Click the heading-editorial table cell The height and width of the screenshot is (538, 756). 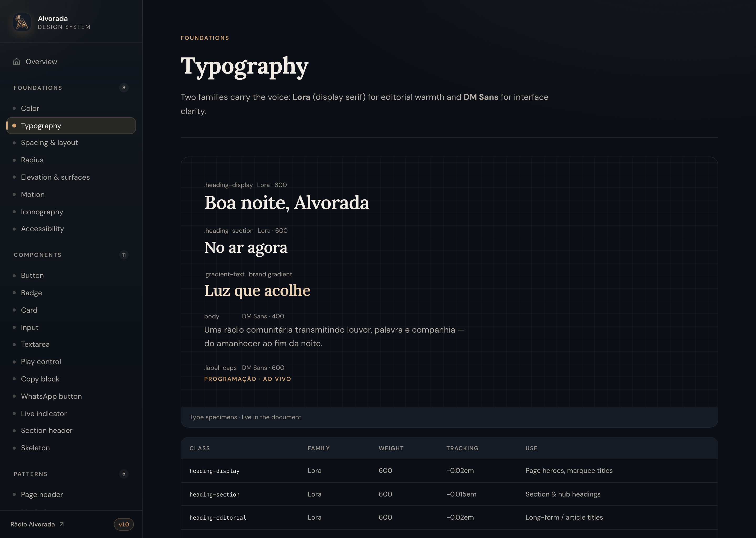tap(218, 518)
